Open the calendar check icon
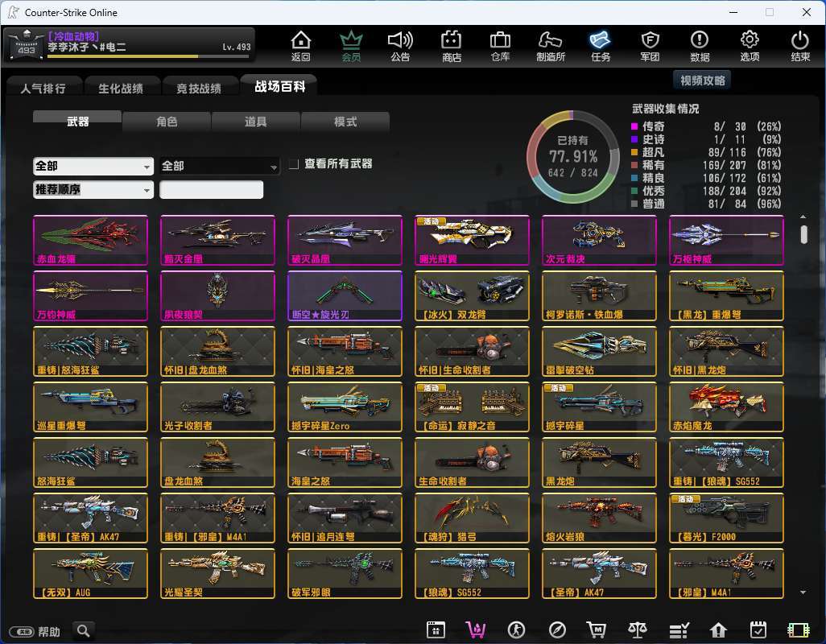Image resolution: width=826 pixels, height=644 pixels. (758, 630)
